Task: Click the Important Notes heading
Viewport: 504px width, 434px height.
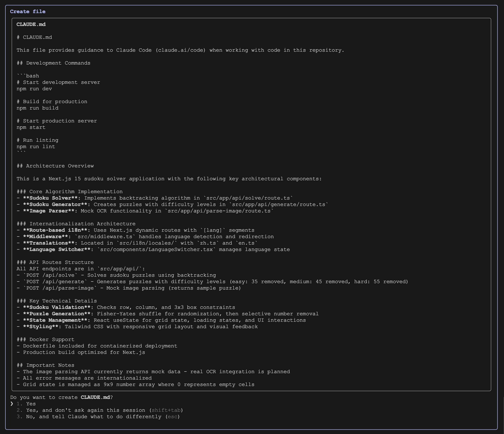Action: click(45, 365)
